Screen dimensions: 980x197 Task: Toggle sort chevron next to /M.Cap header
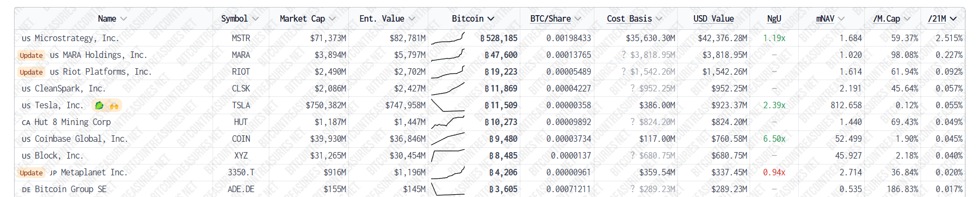[907, 19]
